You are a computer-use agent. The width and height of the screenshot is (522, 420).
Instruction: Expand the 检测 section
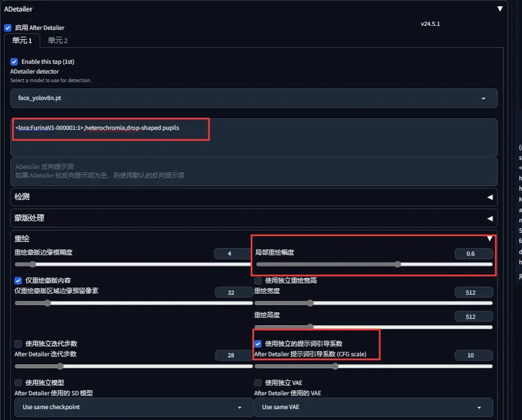click(x=489, y=197)
